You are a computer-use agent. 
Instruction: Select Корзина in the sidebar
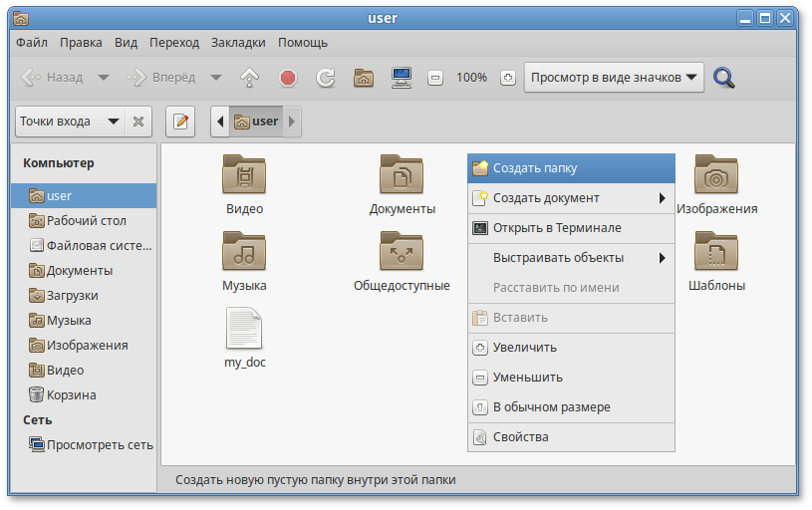click(71, 394)
